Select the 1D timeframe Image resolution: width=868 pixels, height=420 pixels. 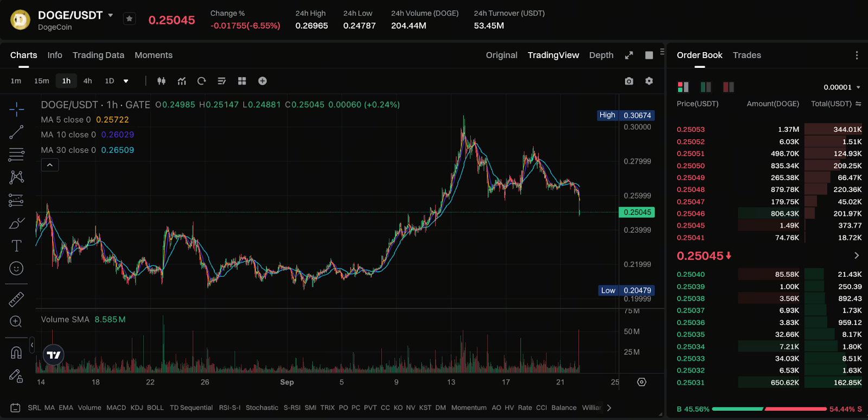pyautogui.click(x=110, y=81)
